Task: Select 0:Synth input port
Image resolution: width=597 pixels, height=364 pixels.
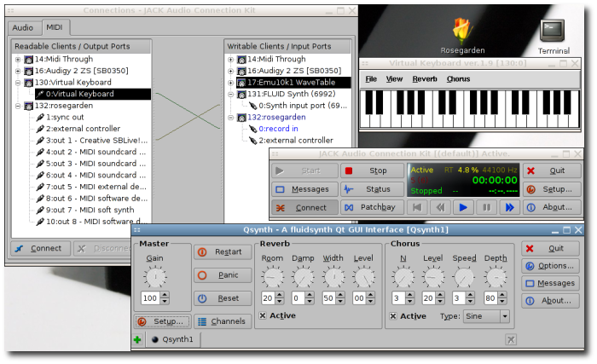Action: tap(298, 106)
